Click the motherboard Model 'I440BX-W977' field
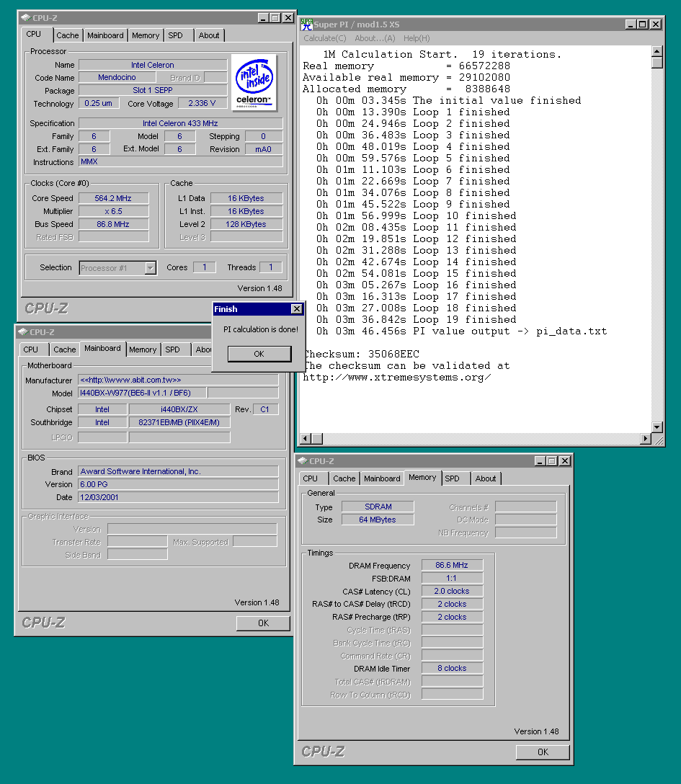The height and width of the screenshot is (784, 681). tap(142, 393)
